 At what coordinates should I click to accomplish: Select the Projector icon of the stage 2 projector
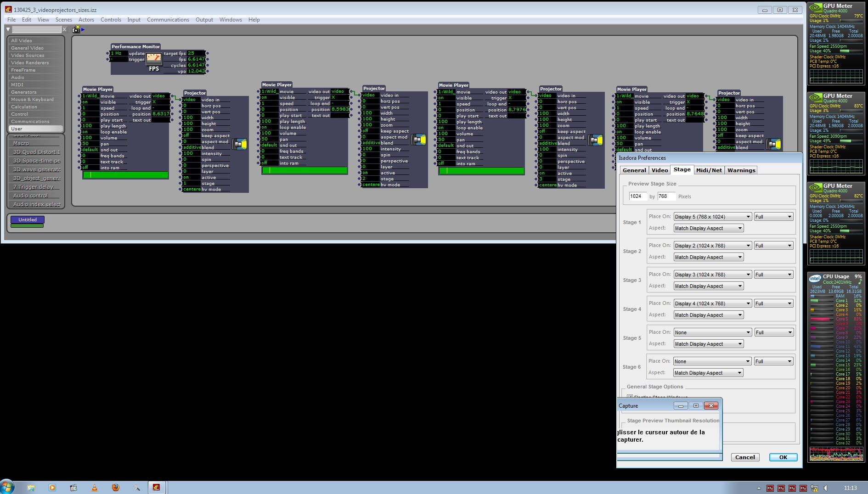click(418, 140)
